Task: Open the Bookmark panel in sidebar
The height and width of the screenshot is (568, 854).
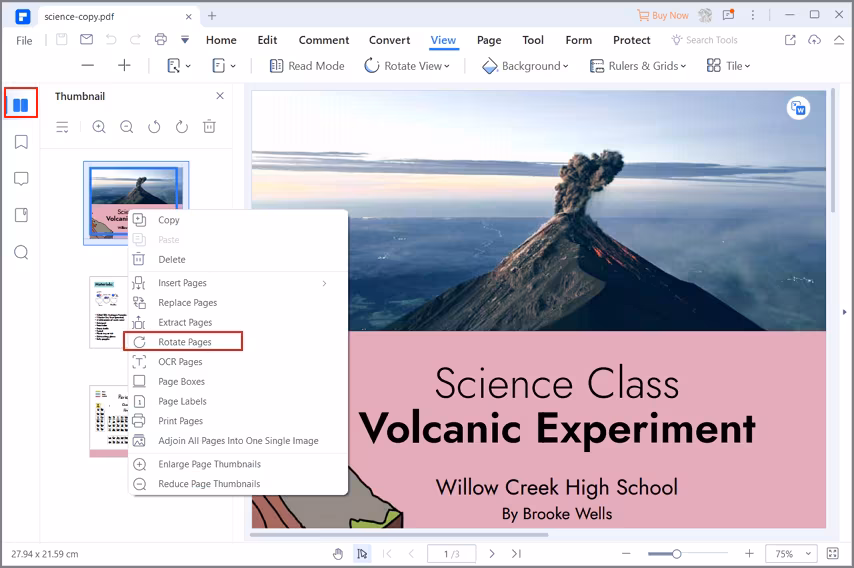Action: click(x=21, y=142)
